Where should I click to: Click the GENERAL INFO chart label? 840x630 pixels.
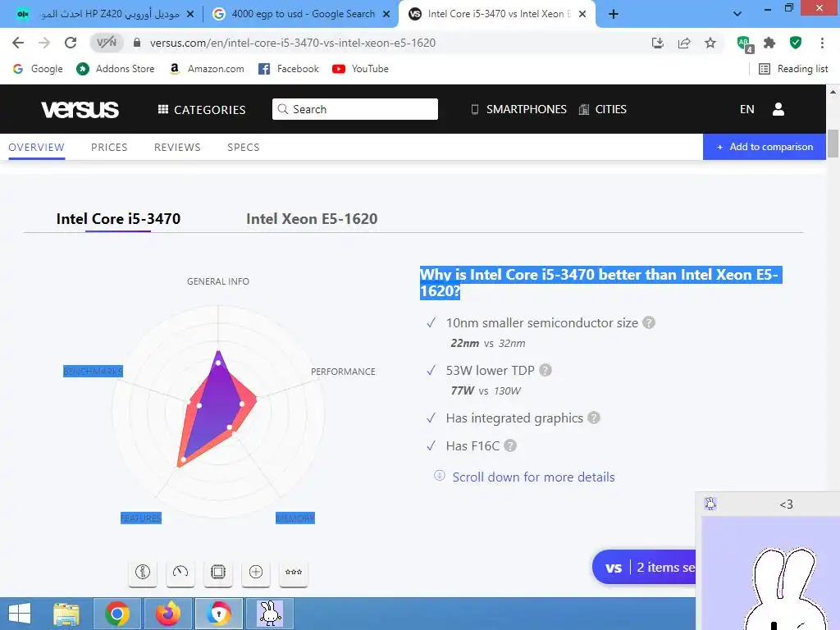click(218, 281)
